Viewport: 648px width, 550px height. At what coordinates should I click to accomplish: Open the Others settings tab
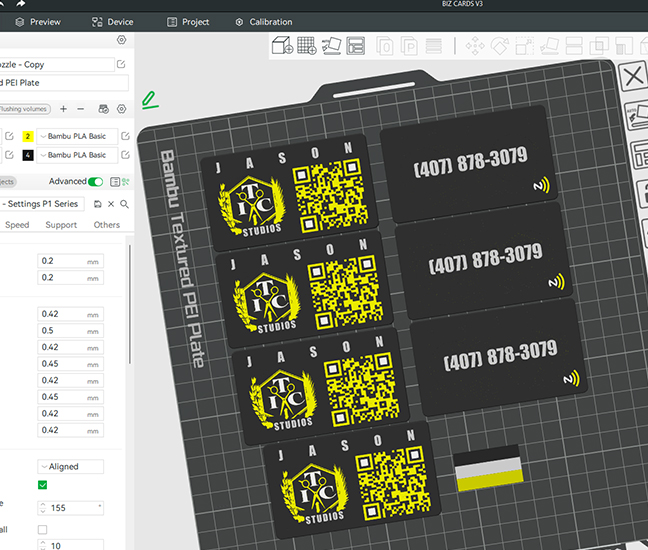107,225
